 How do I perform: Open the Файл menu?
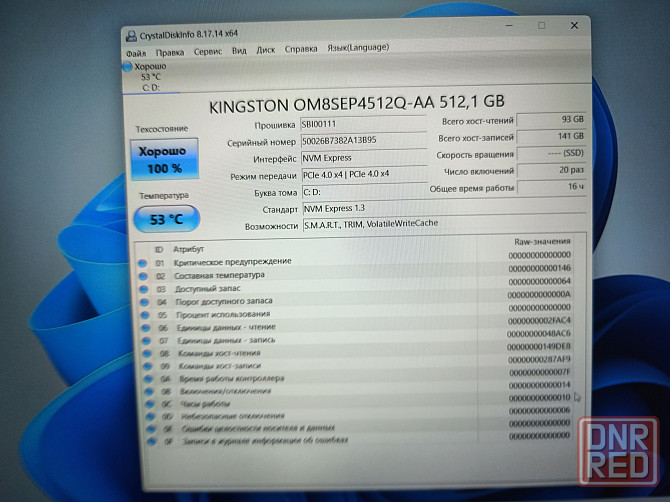(x=136, y=53)
